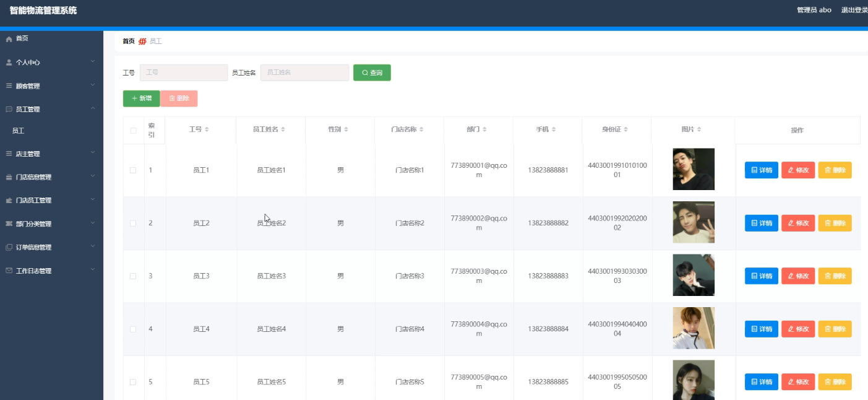Image resolution: width=868 pixels, height=400 pixels.
Task: Sort table by 身份证 column
Action: pyautogui.click(x=625, y=129)
